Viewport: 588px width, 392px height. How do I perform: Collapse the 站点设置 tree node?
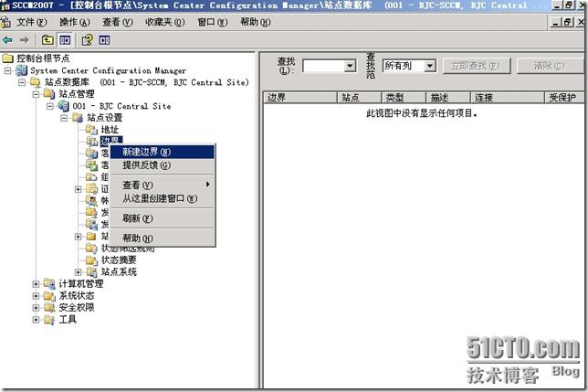tap(64, 118)
